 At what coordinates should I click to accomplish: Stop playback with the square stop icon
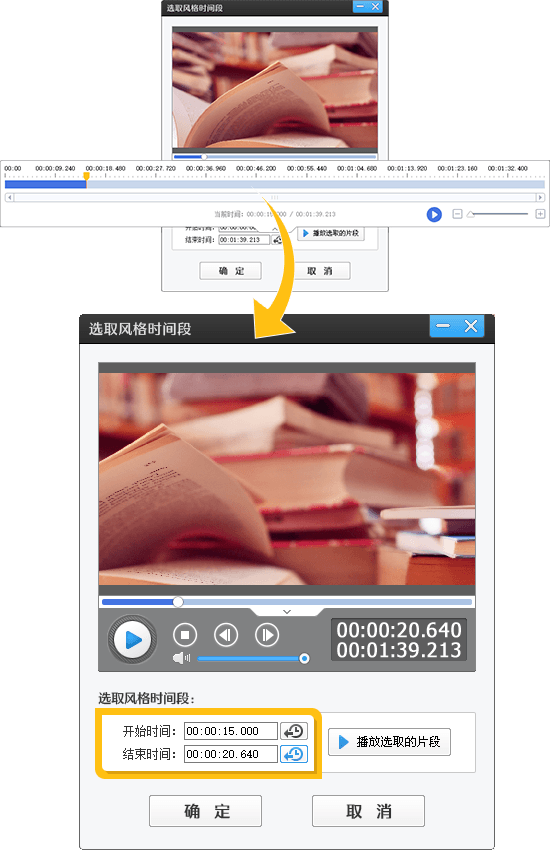click(x=185, y=635)
